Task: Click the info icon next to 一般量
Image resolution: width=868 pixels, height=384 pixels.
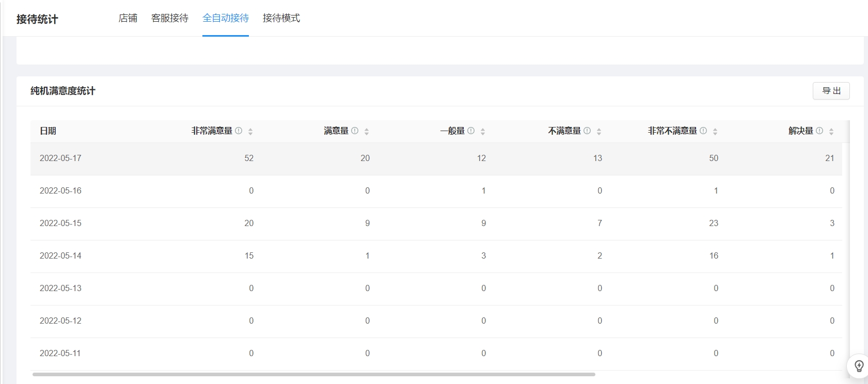Action: [x=471, y=131]
